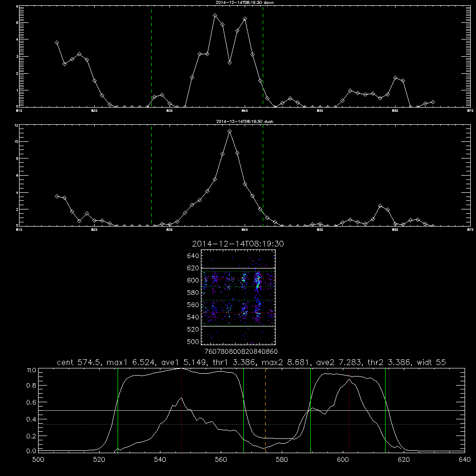Click the red dotted line near 602 in the bottom plot
Viewport: 476px width, 476px height.
click(x=349, y=410)
